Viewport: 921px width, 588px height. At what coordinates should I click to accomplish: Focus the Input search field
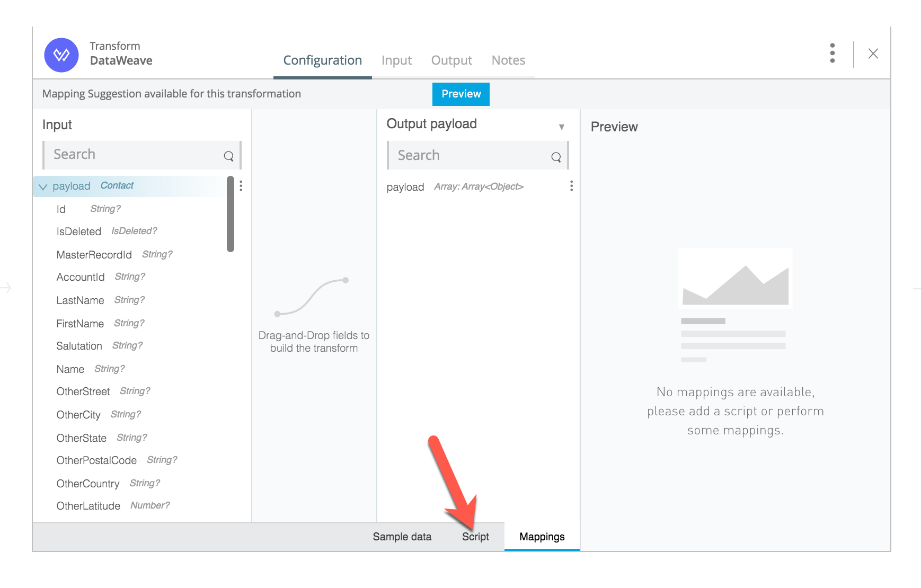tap(142, 155)
